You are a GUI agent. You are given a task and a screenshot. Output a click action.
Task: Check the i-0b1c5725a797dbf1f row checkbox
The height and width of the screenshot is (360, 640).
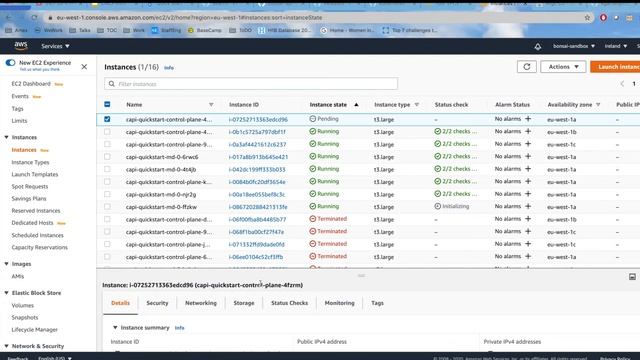point(107,131)
